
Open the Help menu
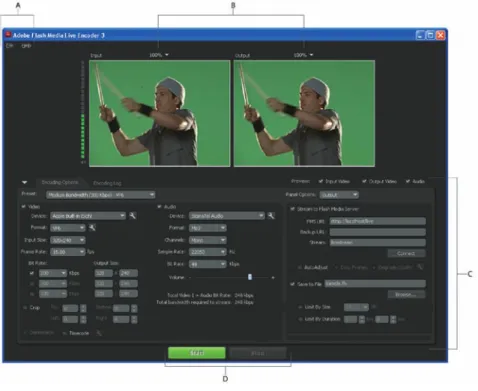click(26, 46)
